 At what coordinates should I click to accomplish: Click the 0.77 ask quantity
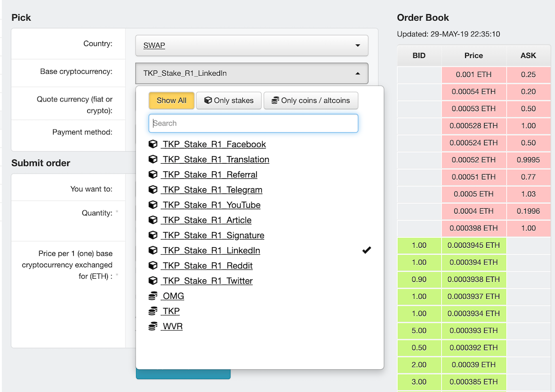coord(528,177)
